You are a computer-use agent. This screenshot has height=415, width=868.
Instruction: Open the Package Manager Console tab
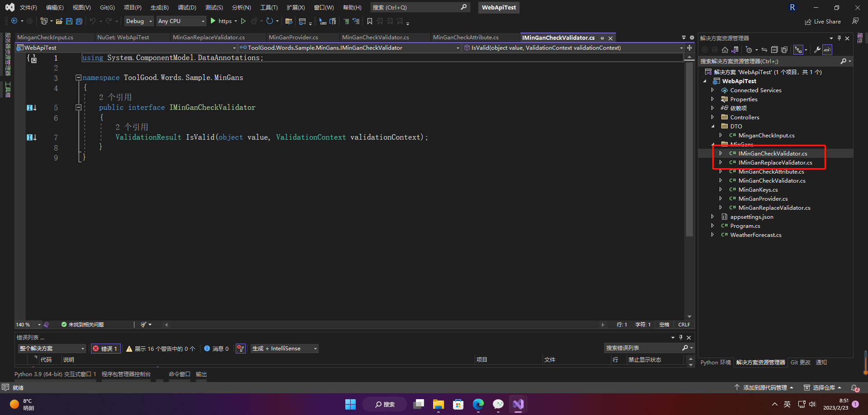coord(126,374)
